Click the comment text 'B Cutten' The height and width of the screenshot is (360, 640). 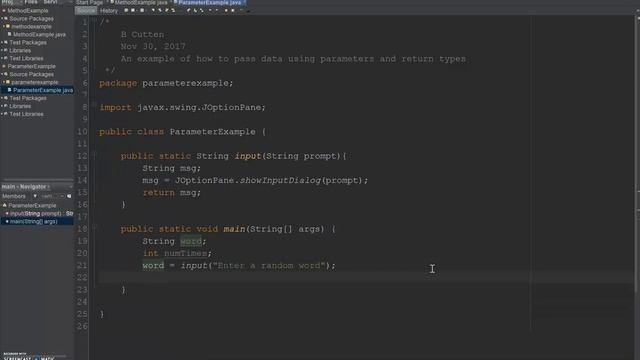142,35
